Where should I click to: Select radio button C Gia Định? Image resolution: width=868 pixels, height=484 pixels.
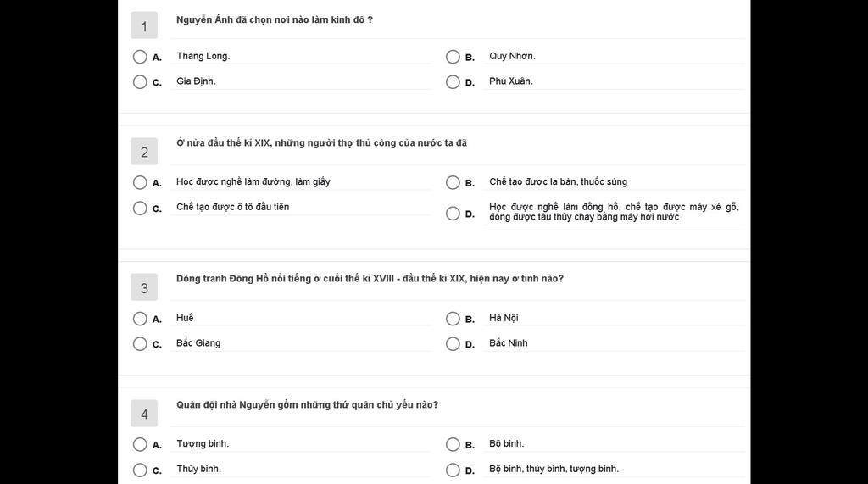point(140,82)
